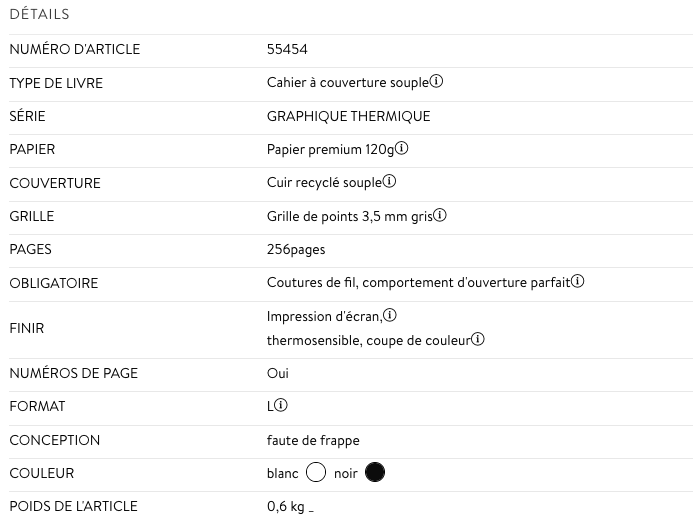The image size is (693, 532).
Task: Show info for Grille de points 3,5 mm
Action: (440, 215)
